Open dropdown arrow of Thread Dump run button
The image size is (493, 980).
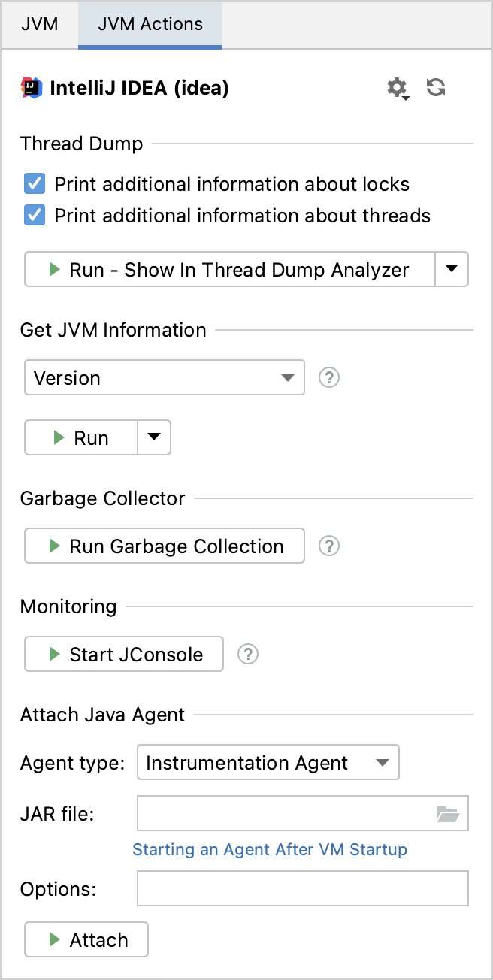452,269
